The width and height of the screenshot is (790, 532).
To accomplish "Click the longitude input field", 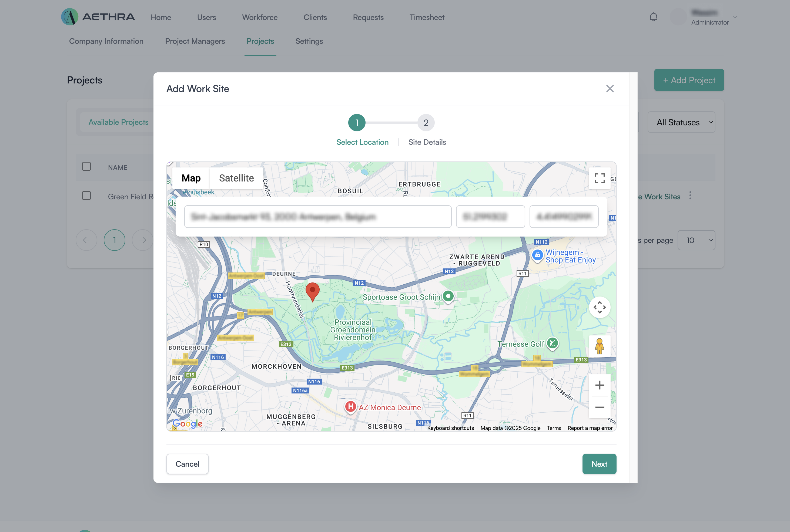I will pyautogui.click(x=564, y=217).
